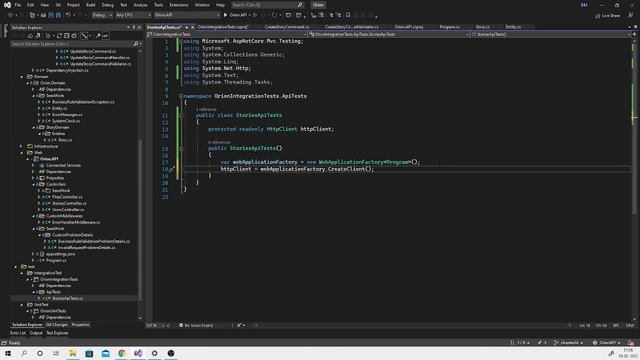Viewport: 640px width, 360px height.
Task: Open Windows Start menu
Action: point(8,353)
